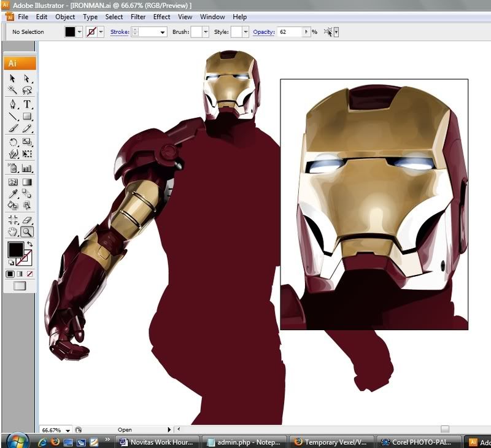The height and width of the screenshot is (448, 491).
Task: Choose the Crop Area tool
Action: 12,220
